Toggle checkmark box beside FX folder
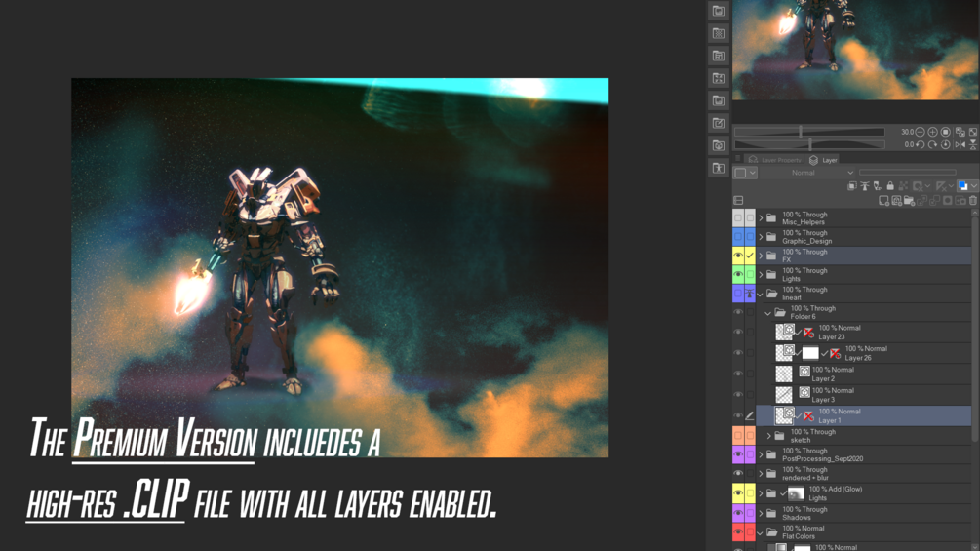This screenshot has width=980, height=551. (749, 256)
